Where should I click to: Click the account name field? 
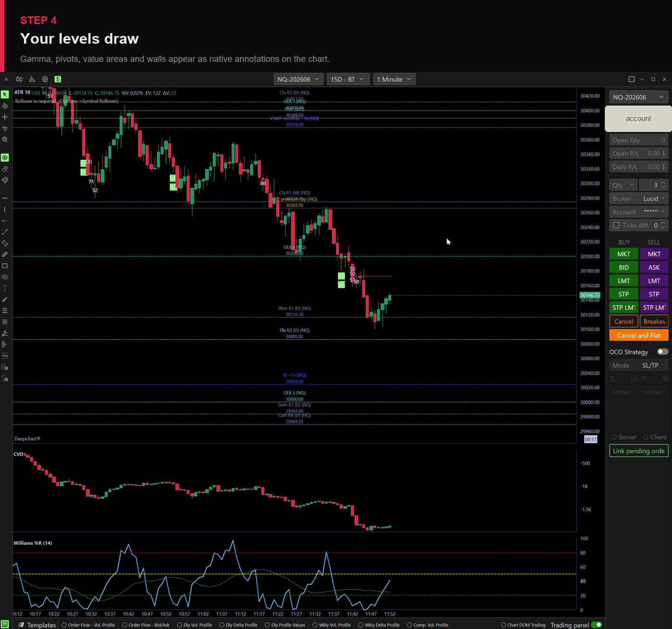pos(638,119)
